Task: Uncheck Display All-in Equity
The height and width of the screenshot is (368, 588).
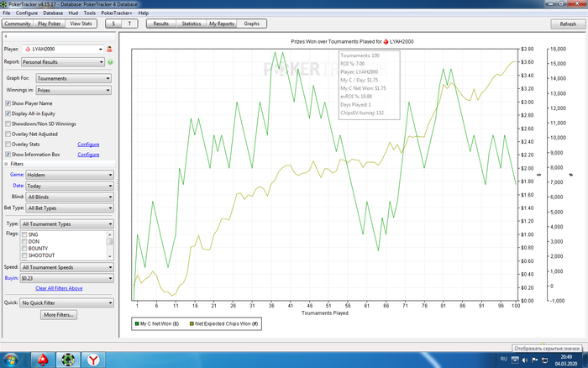Action: click(8, 113)
